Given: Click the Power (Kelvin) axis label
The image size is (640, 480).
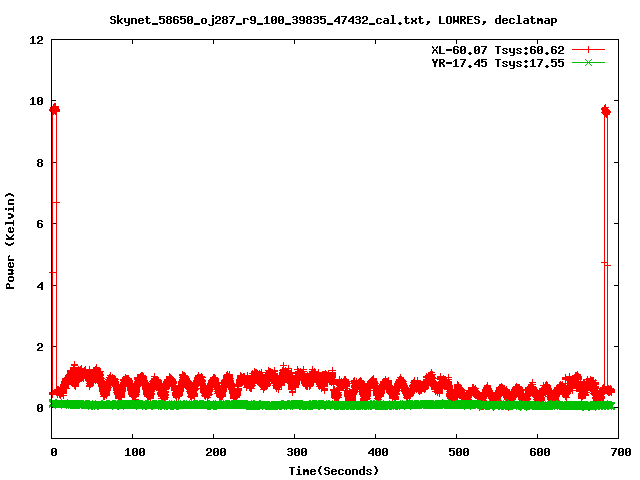Looking at the screenshot, I should tap(10, 241).
